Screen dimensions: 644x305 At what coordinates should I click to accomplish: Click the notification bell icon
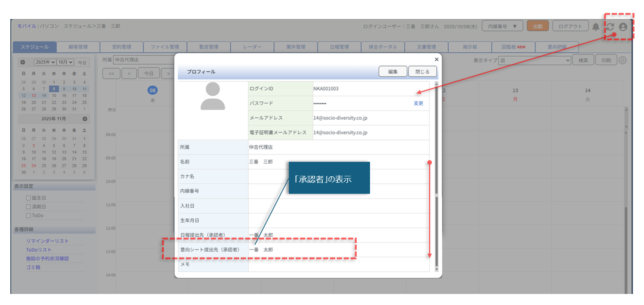(x=596, y=27)
